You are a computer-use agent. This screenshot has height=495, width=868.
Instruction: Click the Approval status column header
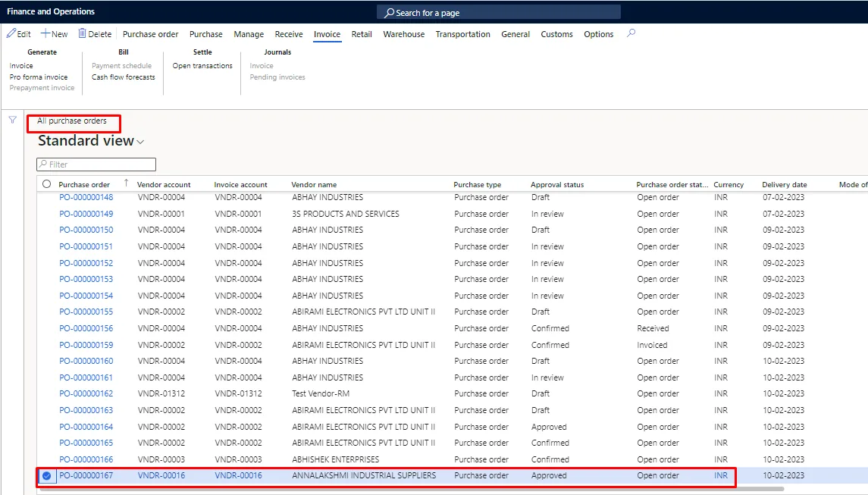557,185
